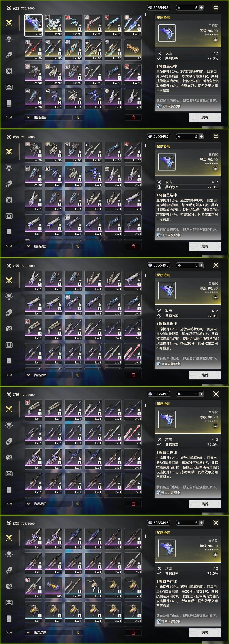The width and height of the screenshot is (229, 644).
Task: Click 培养 button in the first screenshot
Action: click(x=205, y=118)
